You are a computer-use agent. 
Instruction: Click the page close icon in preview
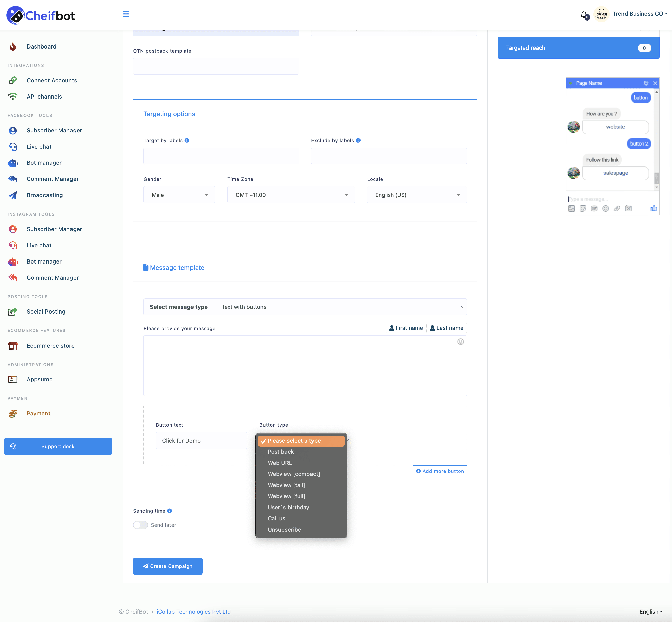pos(656,83)
